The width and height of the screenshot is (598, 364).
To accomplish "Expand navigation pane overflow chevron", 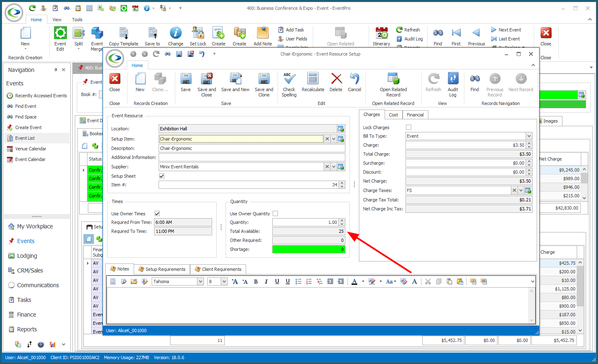I will 63,344.
